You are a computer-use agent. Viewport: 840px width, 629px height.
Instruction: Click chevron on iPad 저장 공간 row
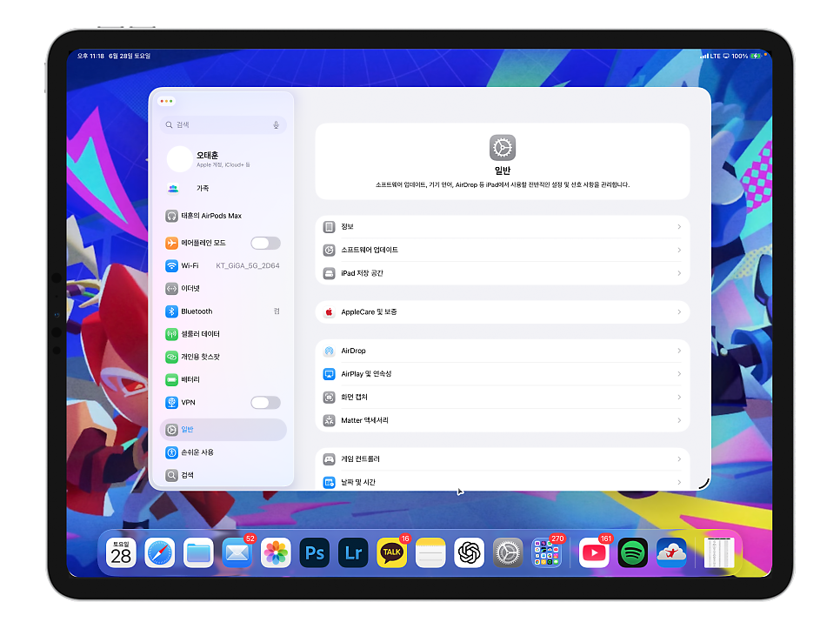click(679, 273)
